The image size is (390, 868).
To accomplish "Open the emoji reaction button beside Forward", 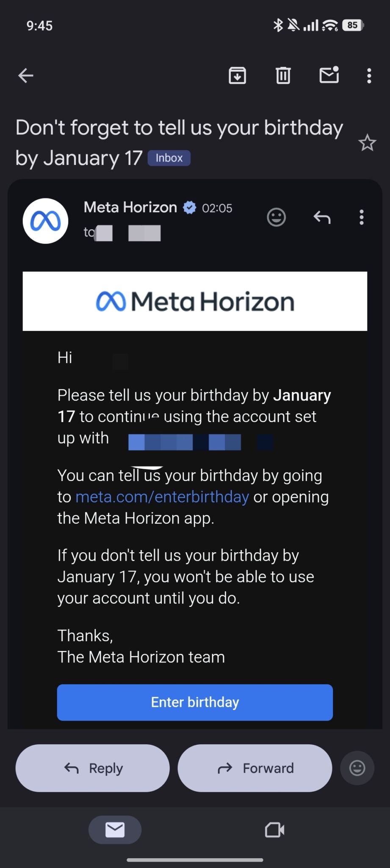I will click(x=357, y=768).
